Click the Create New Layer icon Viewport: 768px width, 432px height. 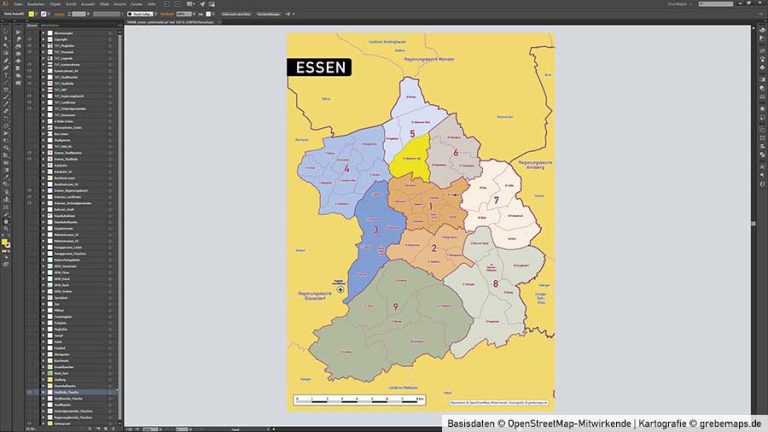(107, 429)
